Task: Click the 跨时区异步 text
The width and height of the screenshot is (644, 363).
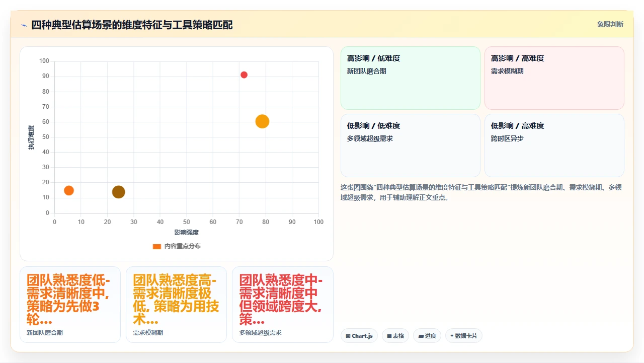Action: 507,138
